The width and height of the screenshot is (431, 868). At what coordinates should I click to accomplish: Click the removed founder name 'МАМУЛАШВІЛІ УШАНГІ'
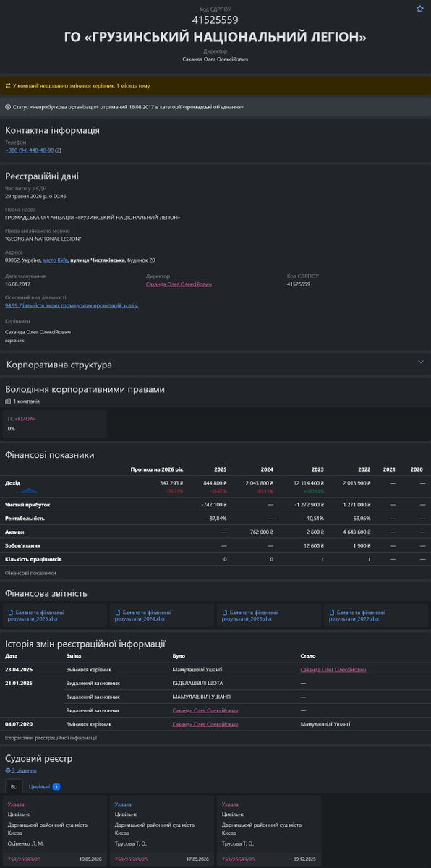pos(201,697)
